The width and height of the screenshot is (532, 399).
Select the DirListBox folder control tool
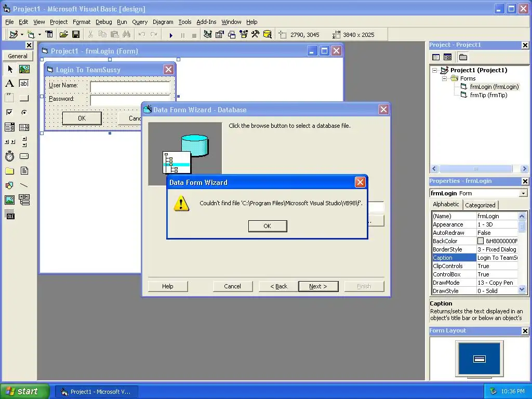coord(10,170)
